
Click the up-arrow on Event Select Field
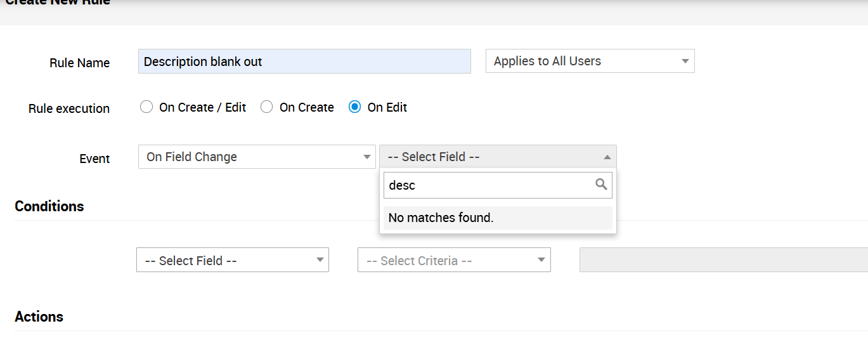click(607, 157)
